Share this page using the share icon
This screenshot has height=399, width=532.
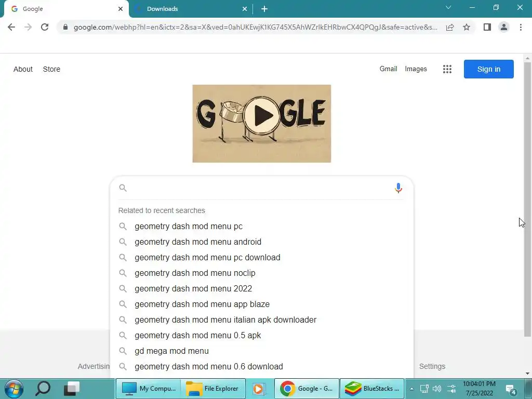pos(450,27)
